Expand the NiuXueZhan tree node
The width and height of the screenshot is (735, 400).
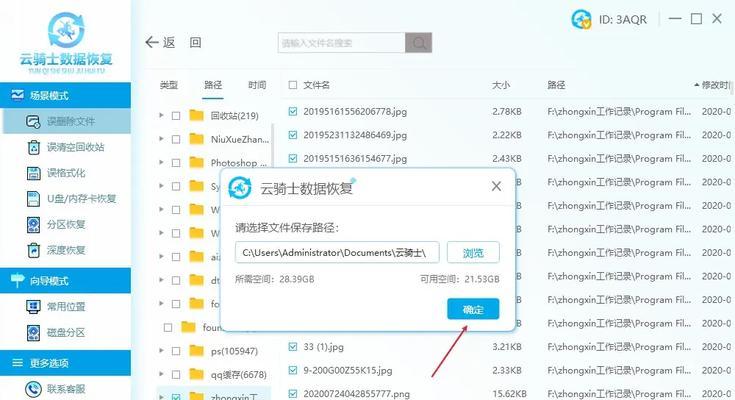pyautogui.click(x=161, y=139)
